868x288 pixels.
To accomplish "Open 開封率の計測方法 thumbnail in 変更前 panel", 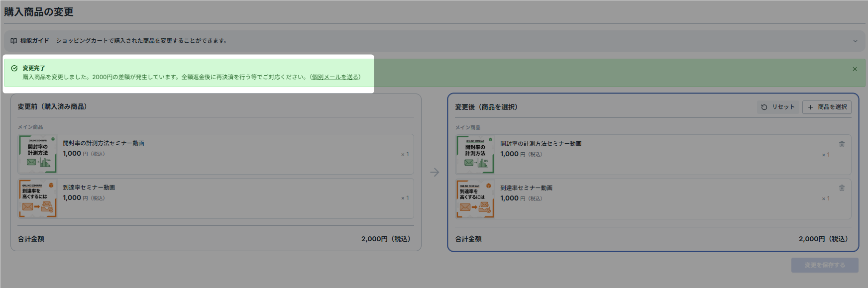I will pos(38,154).
